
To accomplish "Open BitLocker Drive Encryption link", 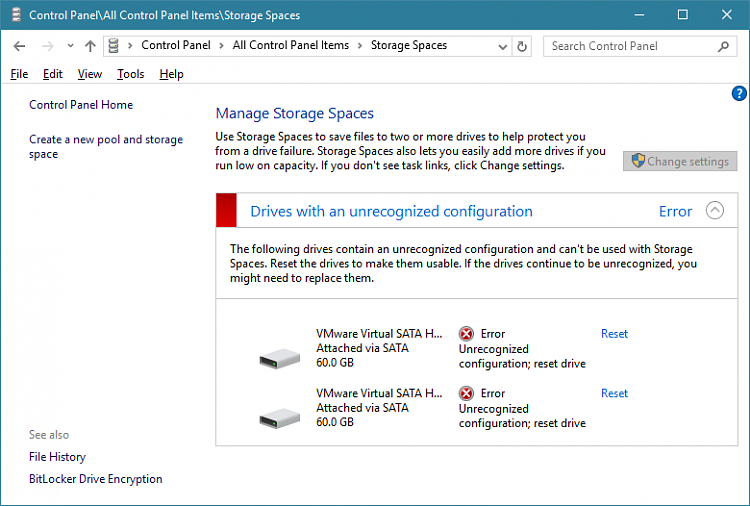I will coord(96,479).
